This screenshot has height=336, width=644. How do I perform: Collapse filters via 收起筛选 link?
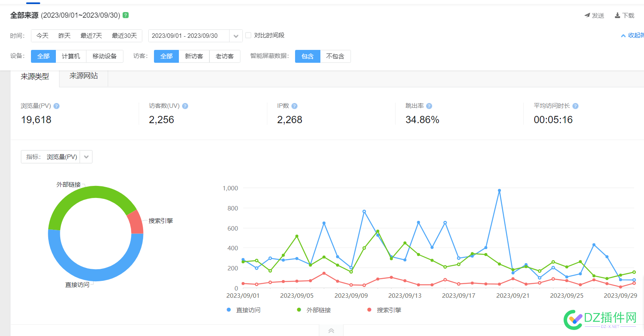pyautogui.click(x=633, y=35)
